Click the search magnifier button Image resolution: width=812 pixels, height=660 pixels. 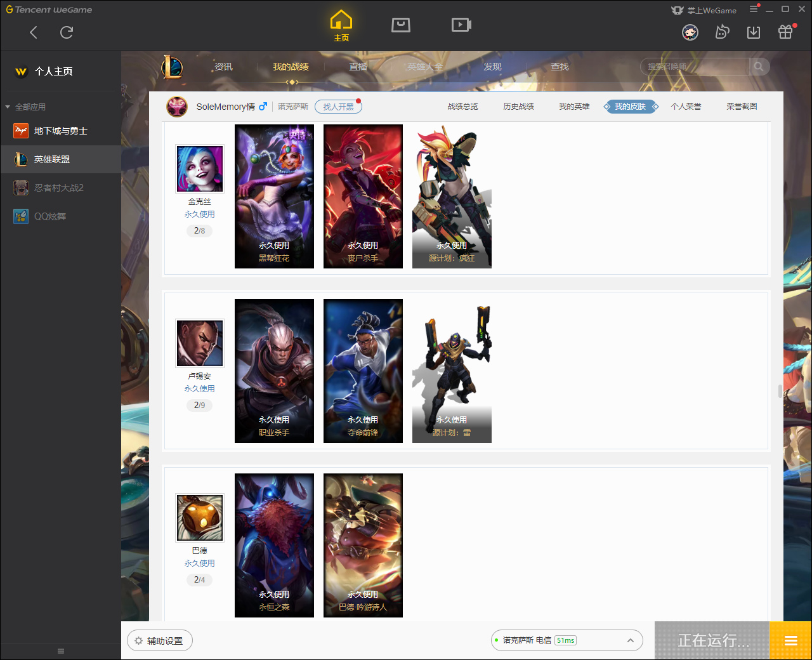click(759, 67)
